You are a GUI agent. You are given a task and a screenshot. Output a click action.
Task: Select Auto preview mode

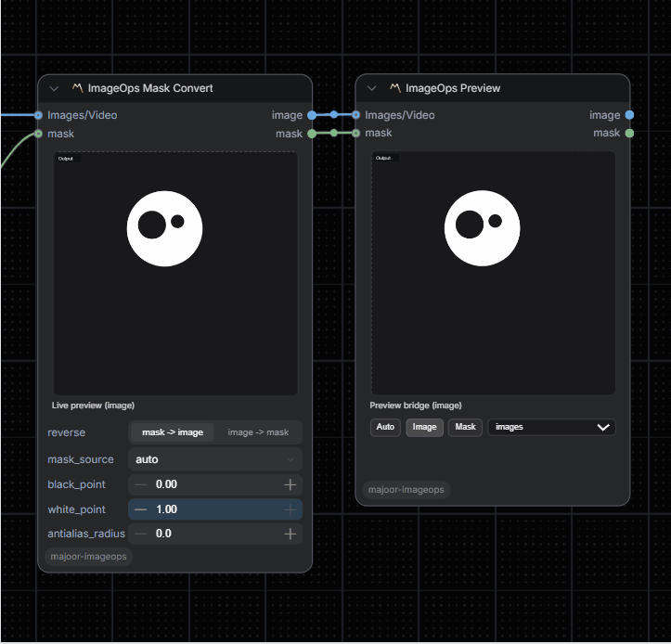point(385,428)
